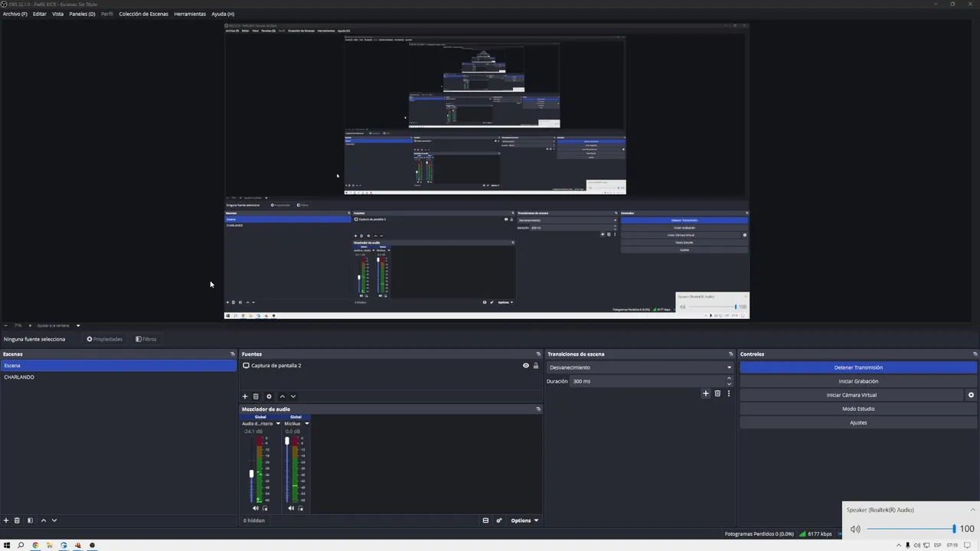Image resolution: width=980 pixels, height=551 pixels.
Task: Move scene up with the Escenas arrow
Action: click(43, 520)
